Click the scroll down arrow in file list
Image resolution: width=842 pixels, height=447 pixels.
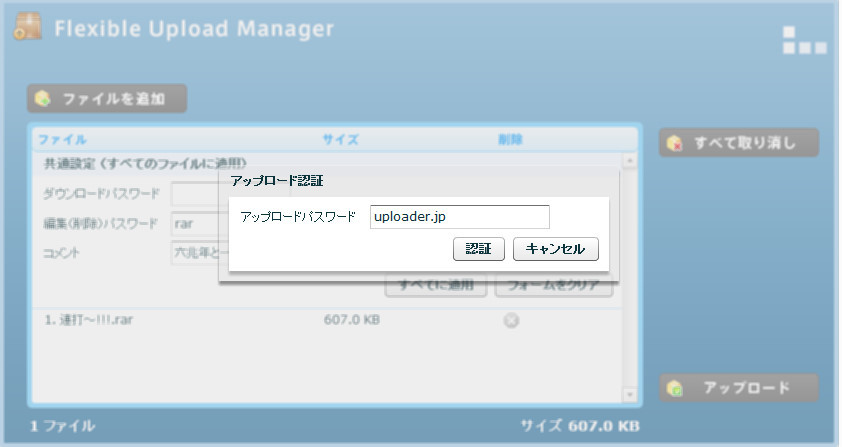point(629,395)
